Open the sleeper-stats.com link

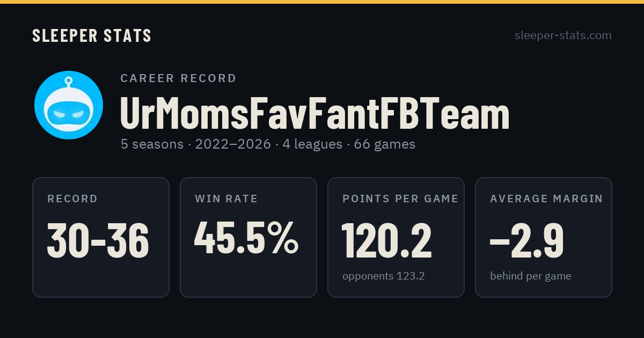point(563,35)
